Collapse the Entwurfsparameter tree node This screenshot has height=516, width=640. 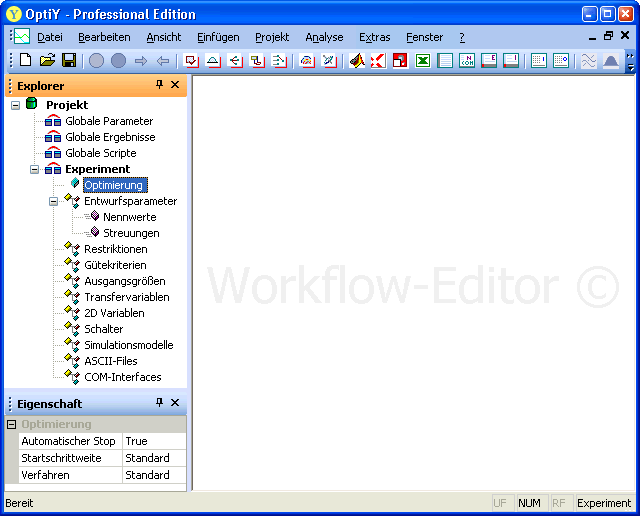click(x=54, y=201)
